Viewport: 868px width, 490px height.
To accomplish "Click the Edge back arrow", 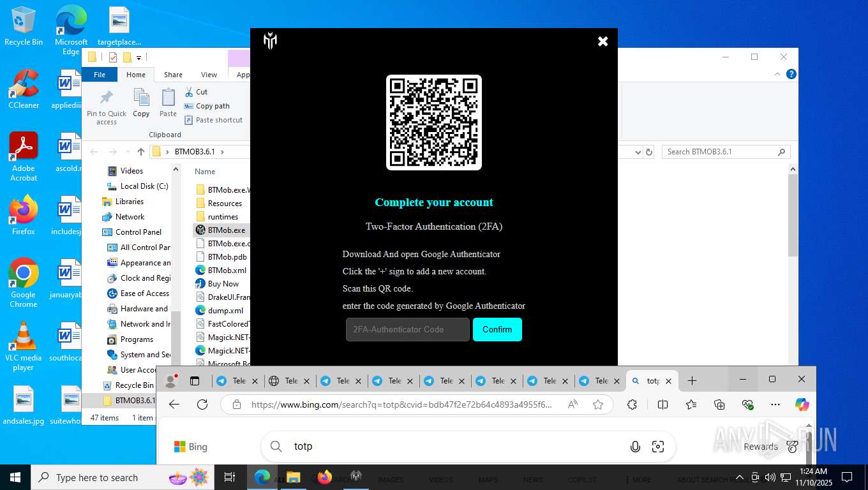I will [174, 405].
